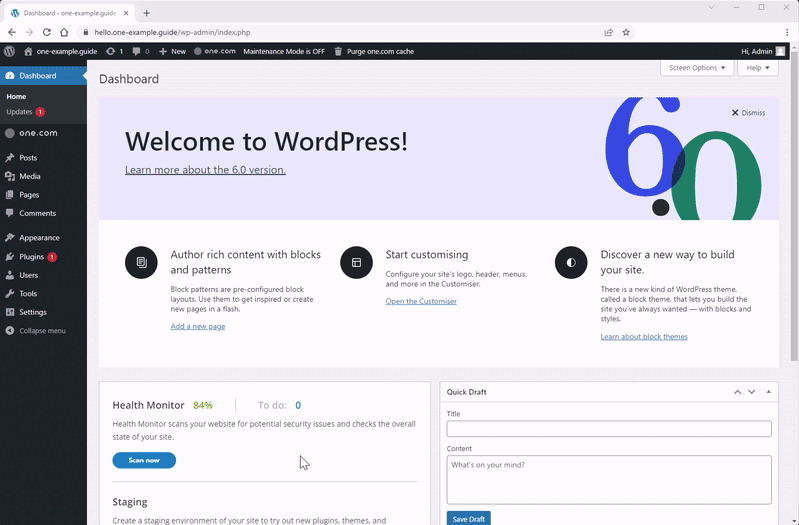The height and width of the screenshot is (525, 799).
Task: Open the Appearance menu in sidebar
Action: pos(39,238)
